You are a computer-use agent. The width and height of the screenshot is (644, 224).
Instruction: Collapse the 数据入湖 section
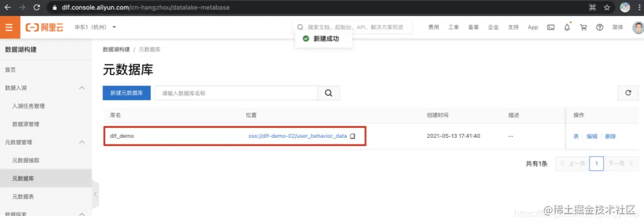pos(82,88)
